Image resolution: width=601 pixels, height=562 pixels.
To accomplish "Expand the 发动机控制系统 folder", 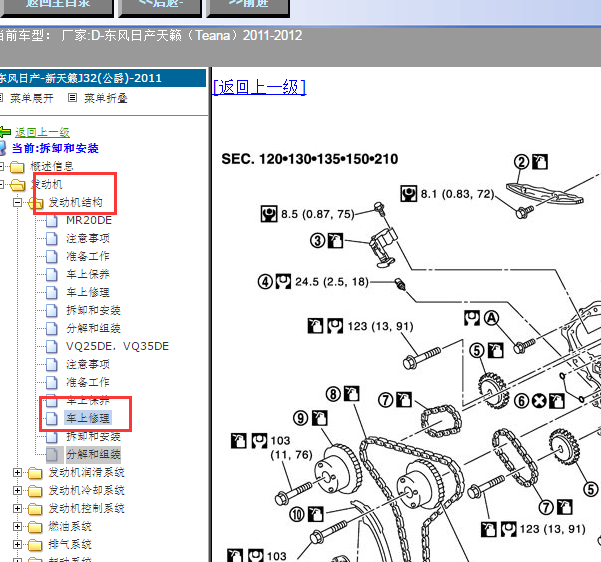I will (x=17, y=508).
